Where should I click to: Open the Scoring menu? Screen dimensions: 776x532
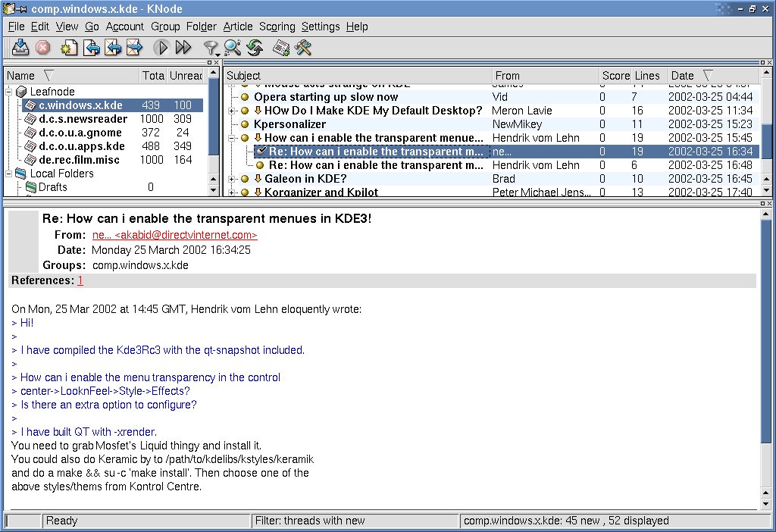coord(277,27)
